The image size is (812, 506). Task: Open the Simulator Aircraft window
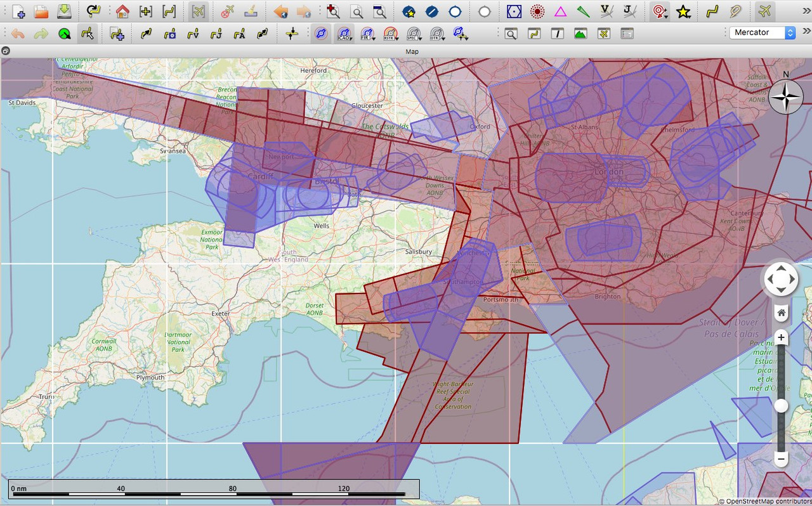(603, 34)
